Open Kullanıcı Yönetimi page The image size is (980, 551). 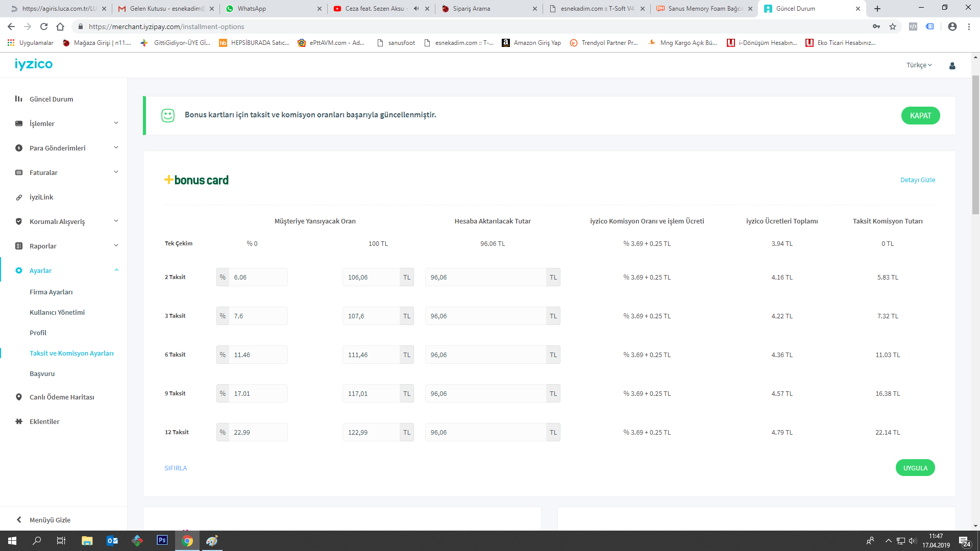(57, 313)
